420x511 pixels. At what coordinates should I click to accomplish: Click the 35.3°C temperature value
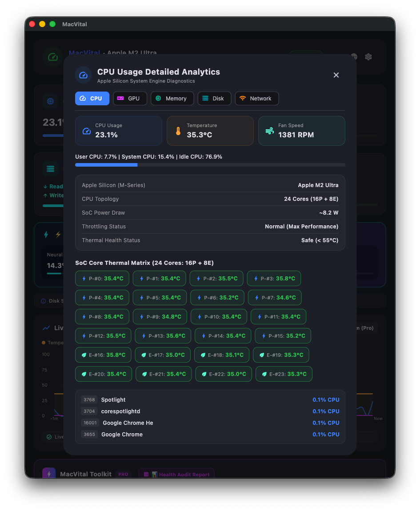point(200,135)
